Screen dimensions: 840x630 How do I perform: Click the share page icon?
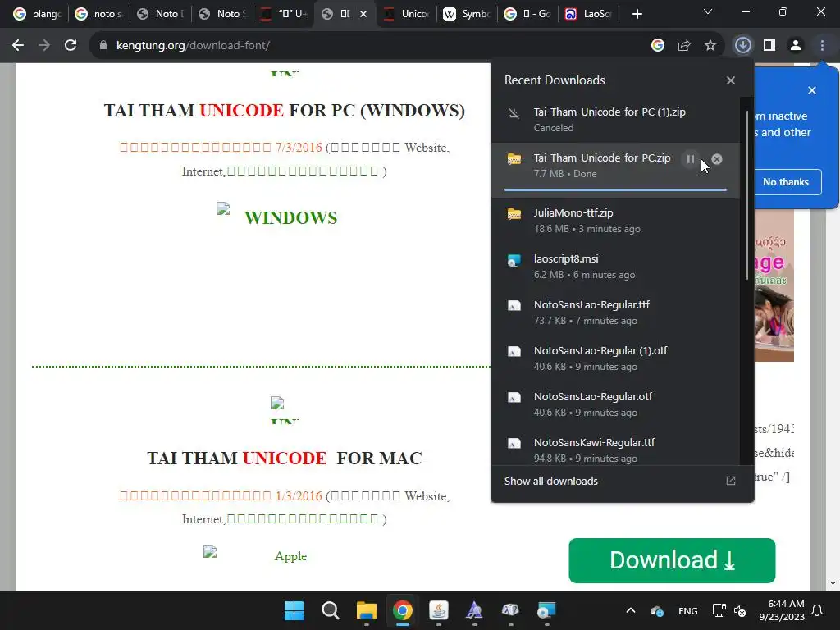click(683, 46)
